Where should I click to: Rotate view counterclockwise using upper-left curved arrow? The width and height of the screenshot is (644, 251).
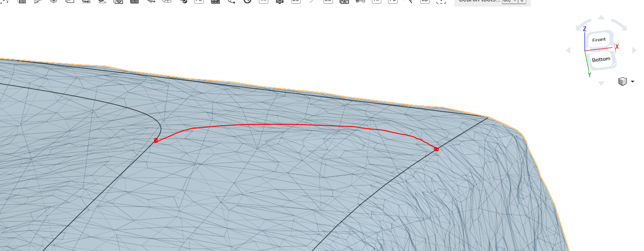[x=583, y=25]
